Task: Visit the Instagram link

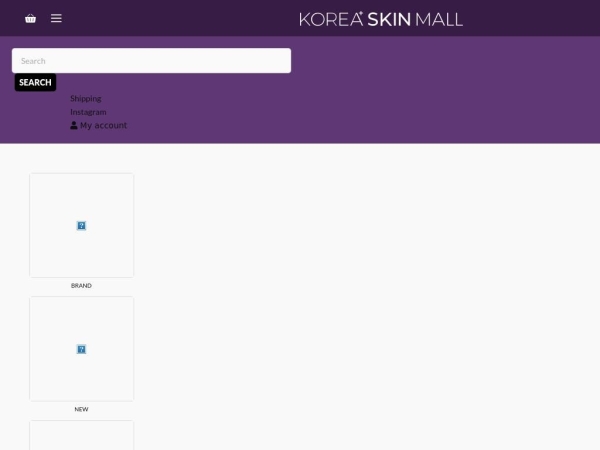Action: 88,112
